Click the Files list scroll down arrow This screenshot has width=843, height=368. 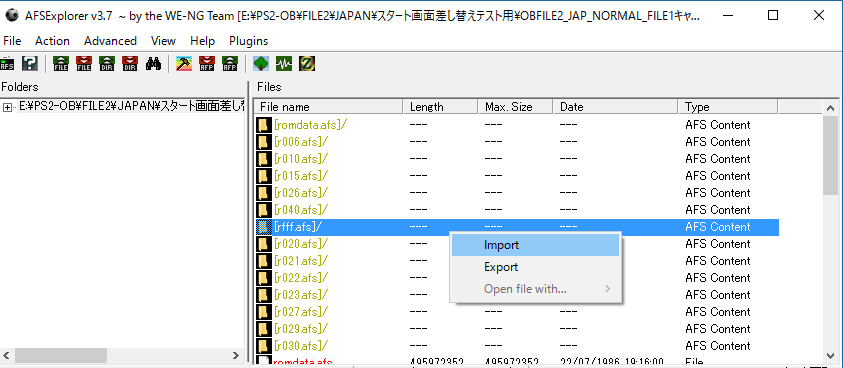[831, 355]
